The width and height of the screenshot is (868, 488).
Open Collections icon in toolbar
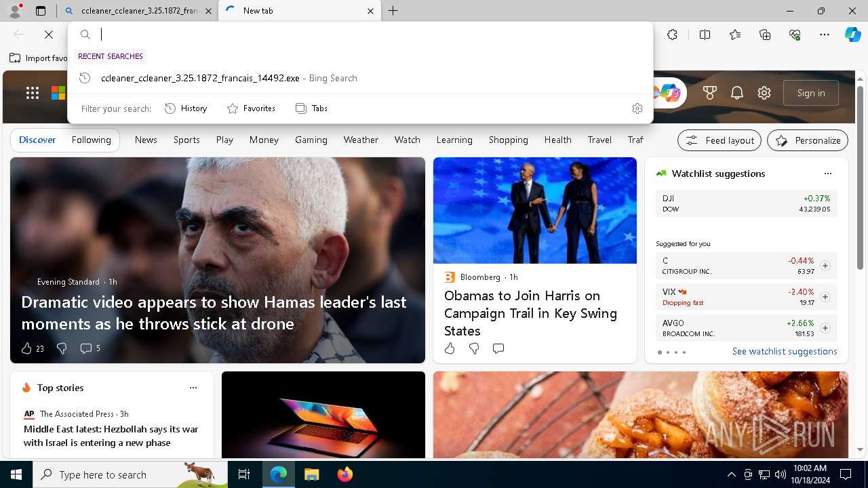[x=765, y=35]
